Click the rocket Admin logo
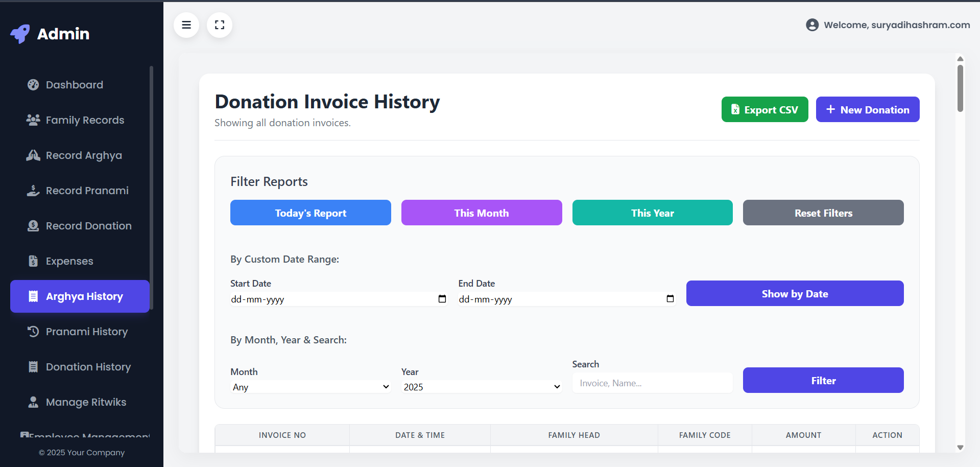Viewport: 980px width, 467px height. click(20, 34)
